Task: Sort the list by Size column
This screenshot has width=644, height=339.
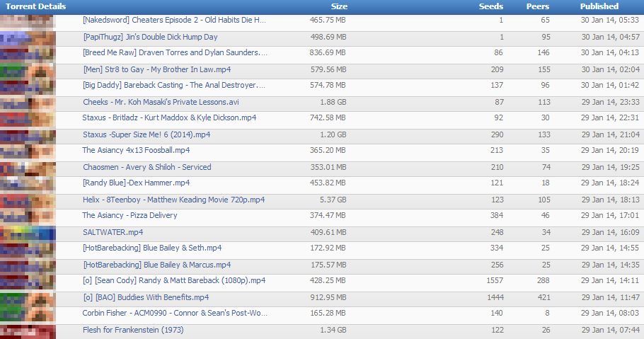Action: [339, 6]
